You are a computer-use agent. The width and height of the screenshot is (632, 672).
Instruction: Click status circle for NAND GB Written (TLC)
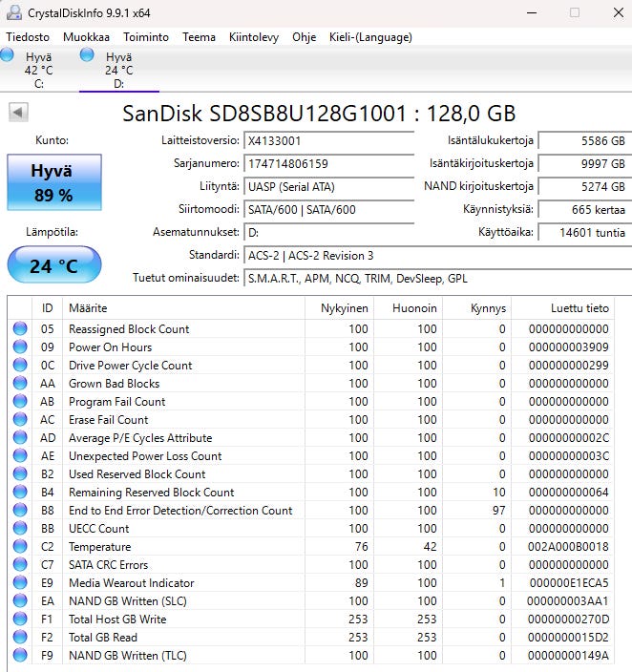pyautogui.click(x=20, y=655)
